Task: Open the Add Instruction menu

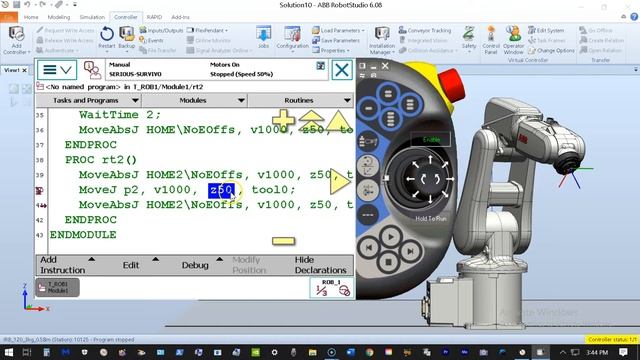Action: point(67,265)
